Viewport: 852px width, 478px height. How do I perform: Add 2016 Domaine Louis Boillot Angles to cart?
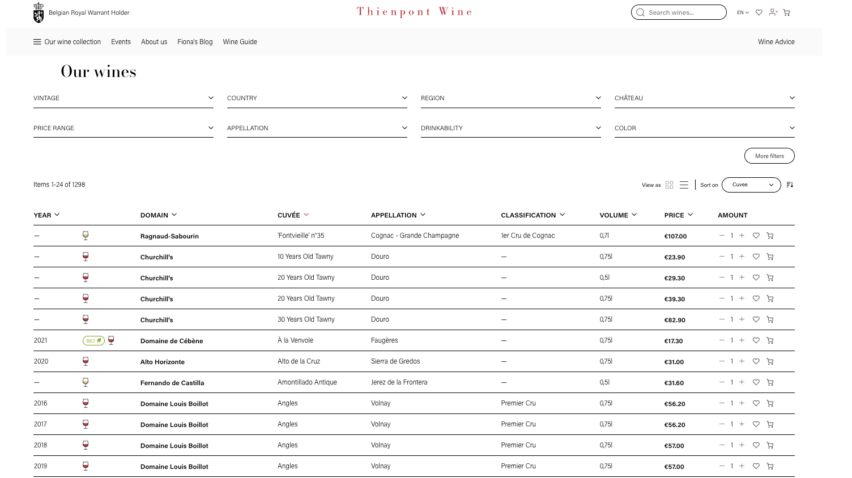tap(770, 403)
